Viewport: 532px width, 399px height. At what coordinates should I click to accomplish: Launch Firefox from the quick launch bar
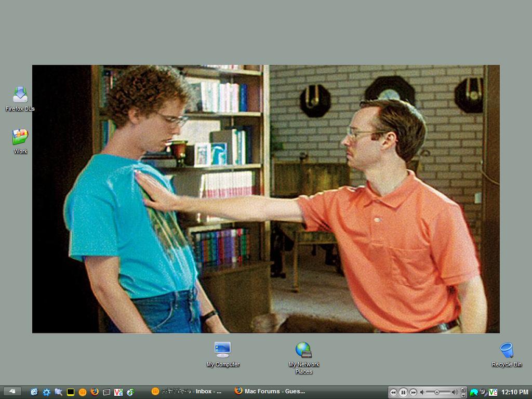(95, 392)
